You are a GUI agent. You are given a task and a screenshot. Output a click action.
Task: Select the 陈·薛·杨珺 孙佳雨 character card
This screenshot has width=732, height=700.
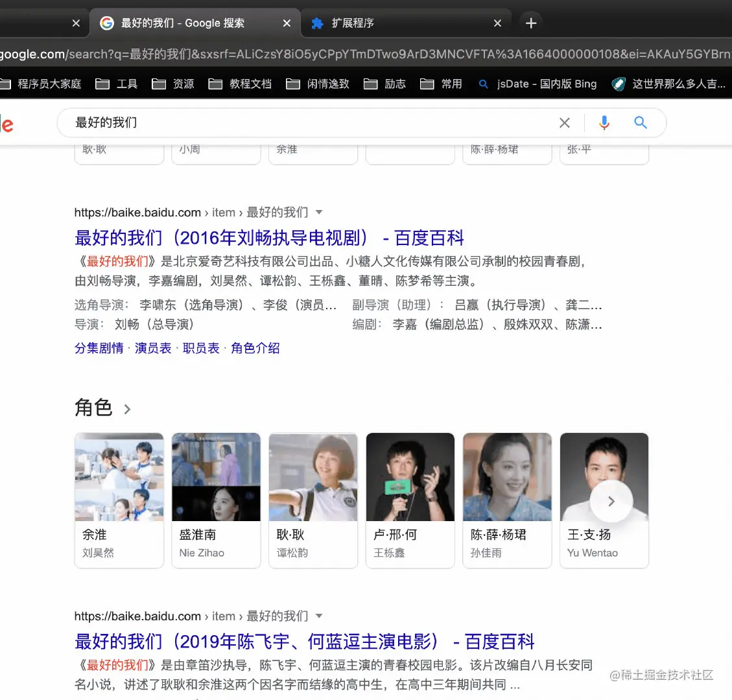tap(508, 500)
